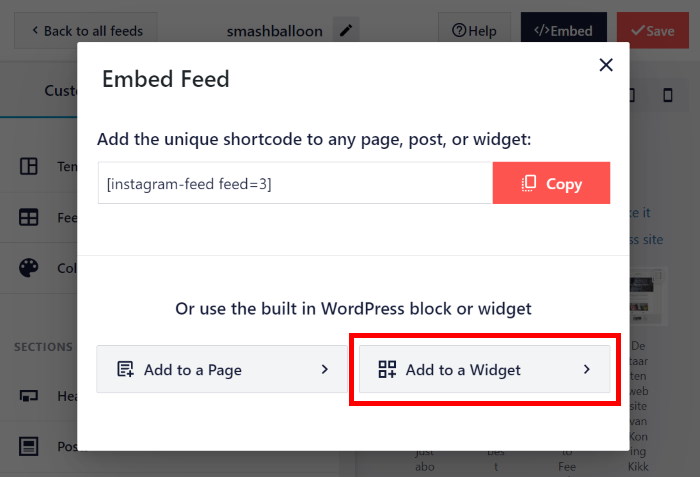Viewport: 700px width, 477px height.
Task: Click pencil icon to rename smashballoon feed
Action: click(346, 31)
